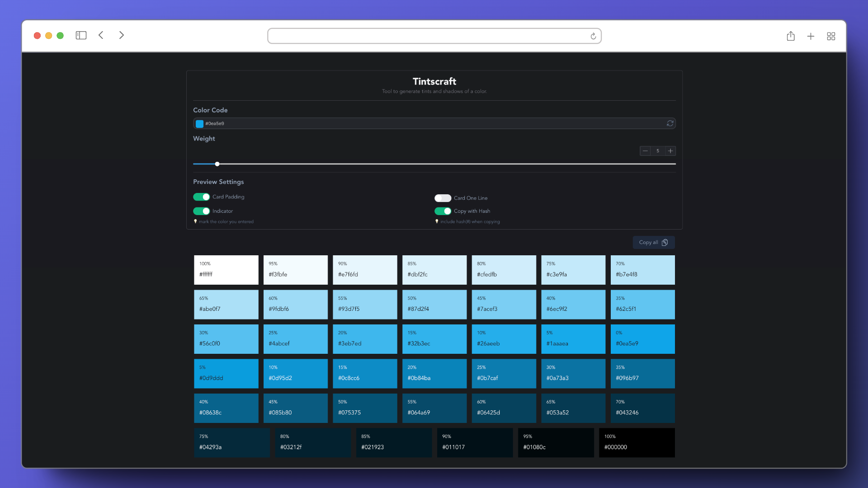Click the #6ec9f2 tint card

point(573,305)
